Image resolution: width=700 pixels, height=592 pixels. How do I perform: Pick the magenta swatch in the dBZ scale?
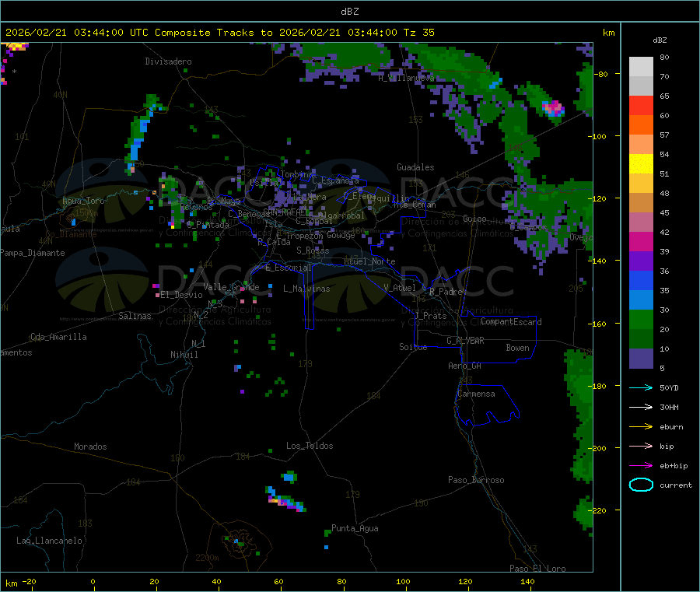(x=641, y=241)
